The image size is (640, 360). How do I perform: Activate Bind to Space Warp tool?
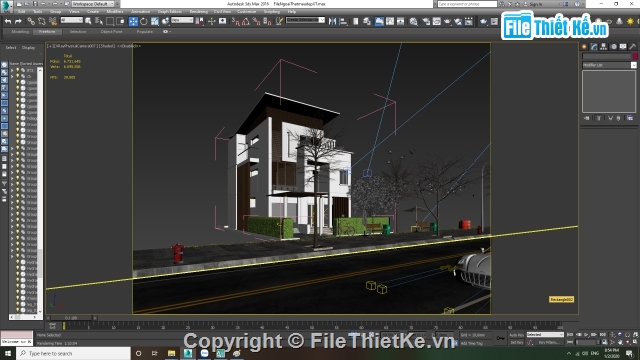53,21
